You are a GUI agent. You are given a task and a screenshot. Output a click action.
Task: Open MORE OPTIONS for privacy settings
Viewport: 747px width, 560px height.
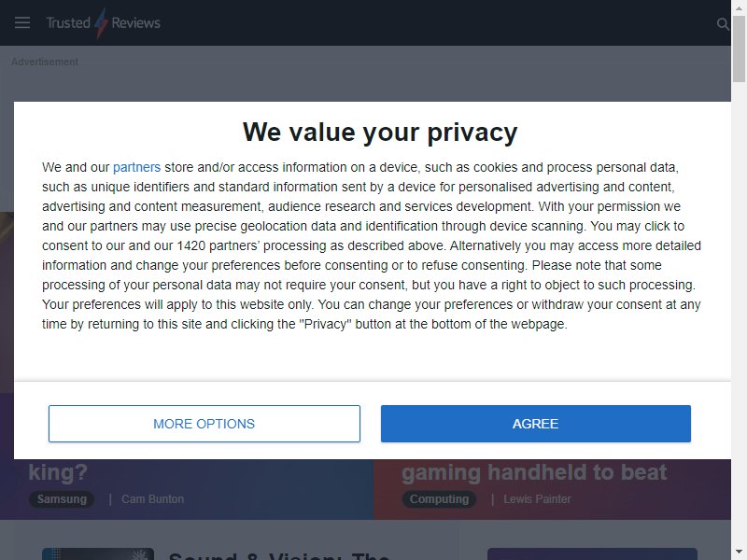pyautogui.click(x=204, y=424)
